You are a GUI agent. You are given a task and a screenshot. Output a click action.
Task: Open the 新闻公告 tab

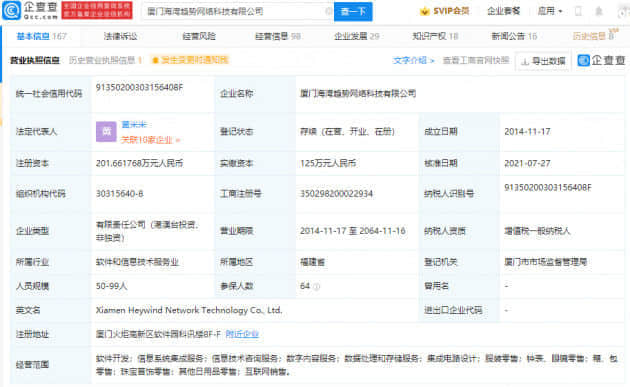(x=514, y=37)
